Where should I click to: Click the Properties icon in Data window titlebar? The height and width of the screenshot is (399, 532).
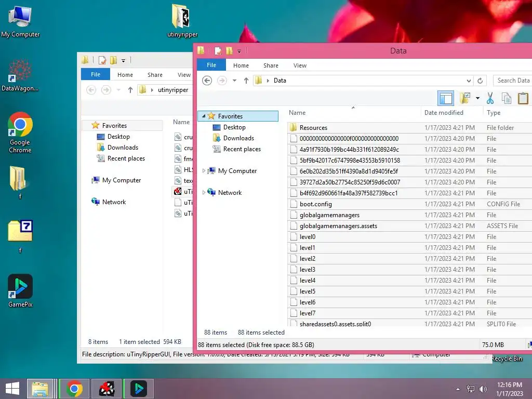tap(218, 51)
